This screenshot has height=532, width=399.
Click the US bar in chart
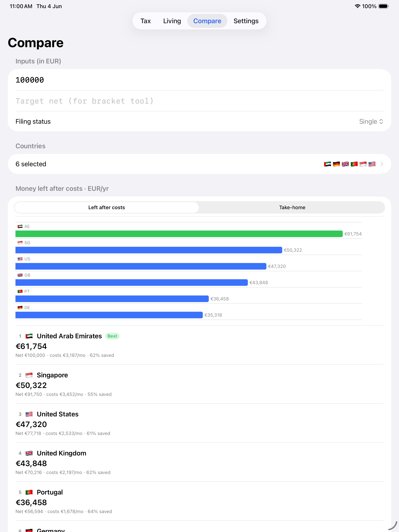point(141,266)
